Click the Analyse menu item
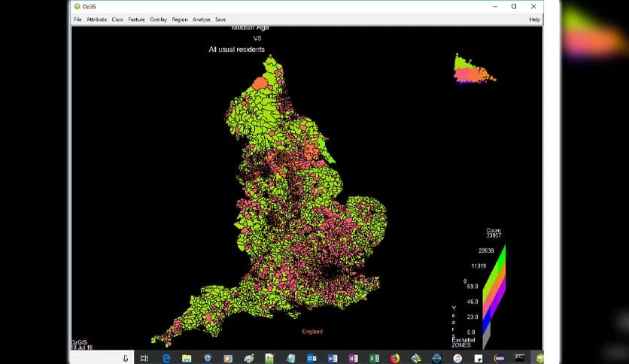 [x=201, y=20]
